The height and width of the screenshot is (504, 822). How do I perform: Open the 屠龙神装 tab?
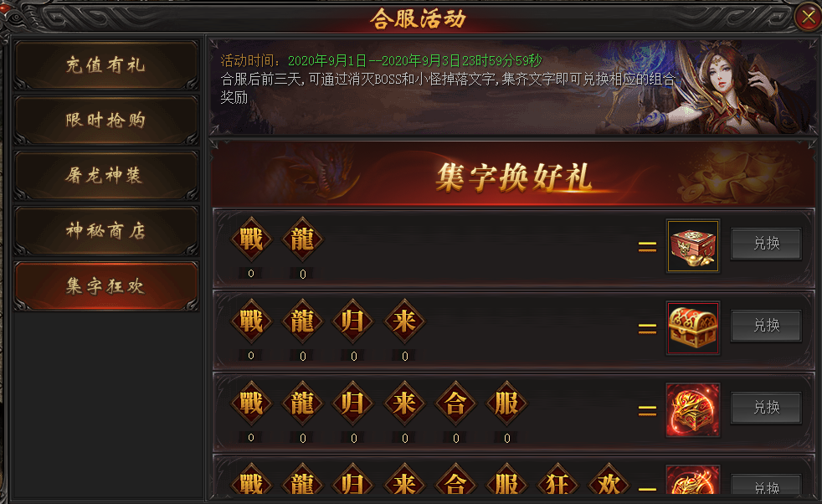(x=106, y=175)
